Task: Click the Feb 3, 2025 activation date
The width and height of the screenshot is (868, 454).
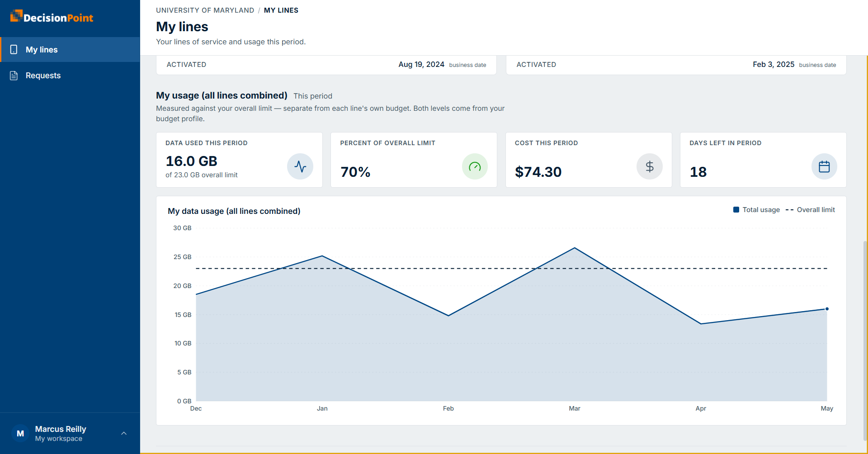Action: [774, 64]
